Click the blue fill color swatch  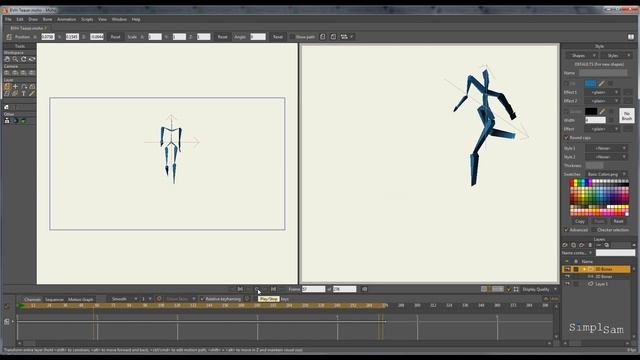coord(591,83)
